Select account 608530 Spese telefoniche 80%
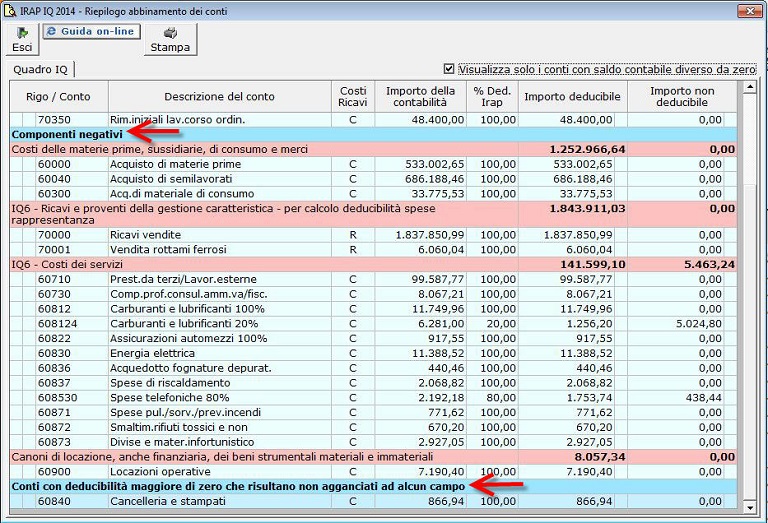 pos(373,398)
